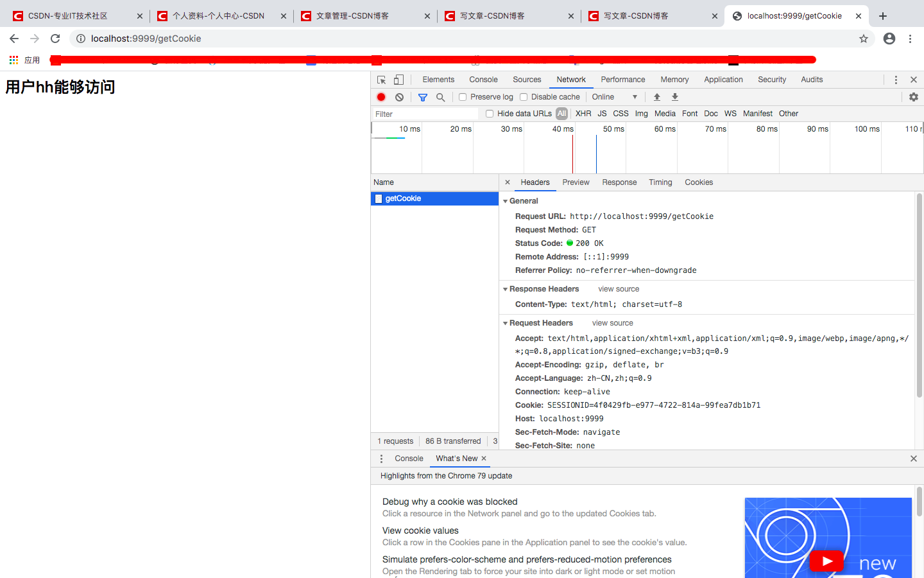Click the headers pane vertical scrollbar

[919, 295]
